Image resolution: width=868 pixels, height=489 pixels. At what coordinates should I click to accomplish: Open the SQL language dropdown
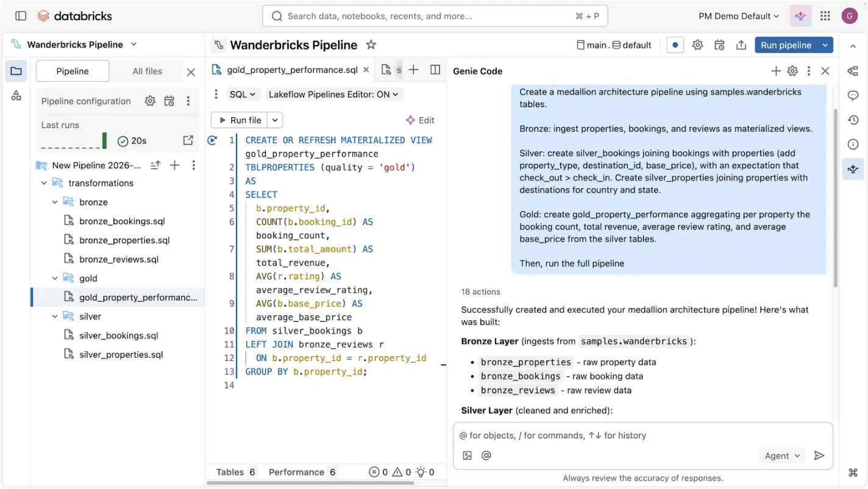click(242, 95)
